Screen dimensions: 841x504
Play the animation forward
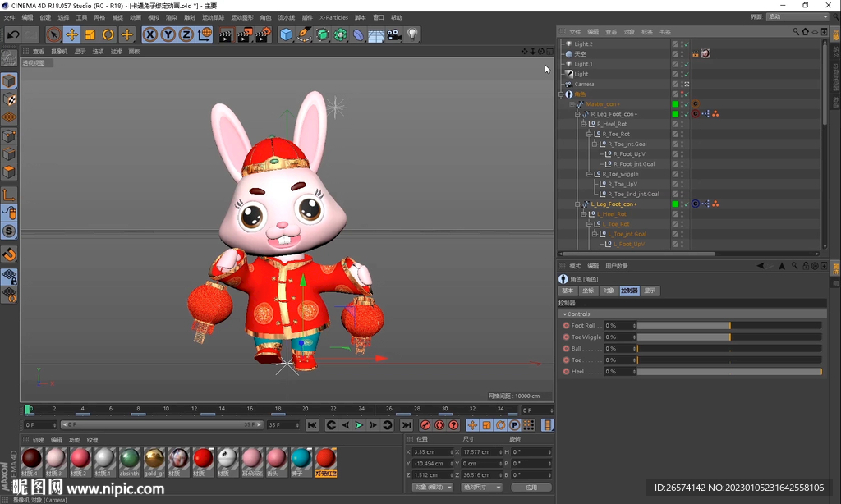(x=359, y=425)
